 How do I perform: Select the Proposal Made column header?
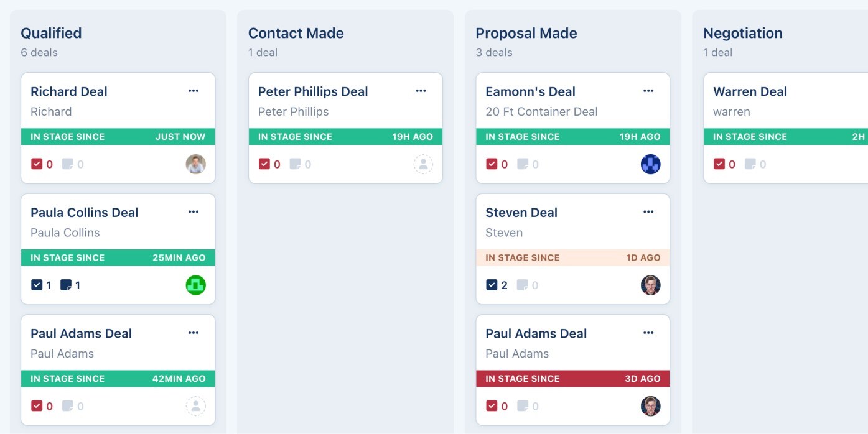coord(526,33)
